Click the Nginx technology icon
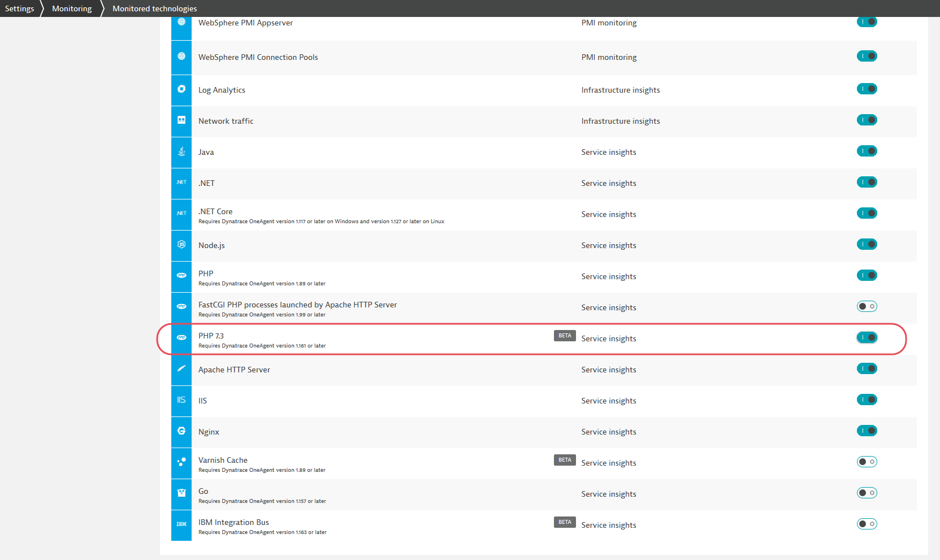 click(x=181, y=431)
